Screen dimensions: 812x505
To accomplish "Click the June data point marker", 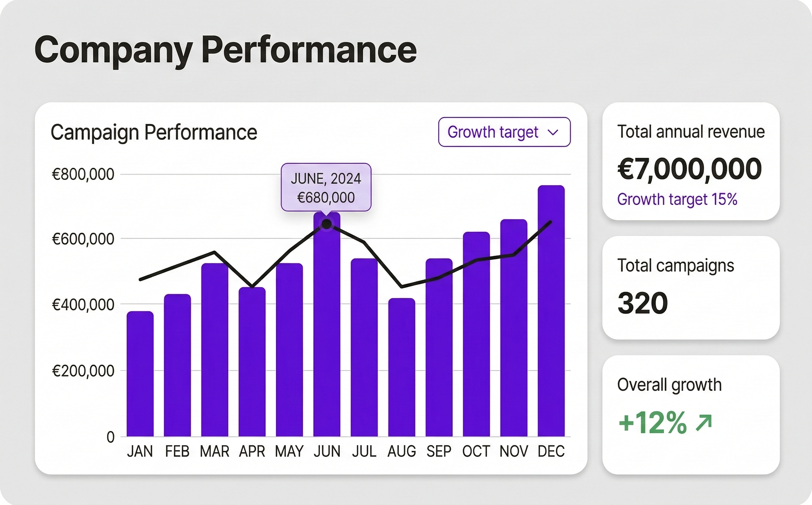I will [x=326, y=224].
